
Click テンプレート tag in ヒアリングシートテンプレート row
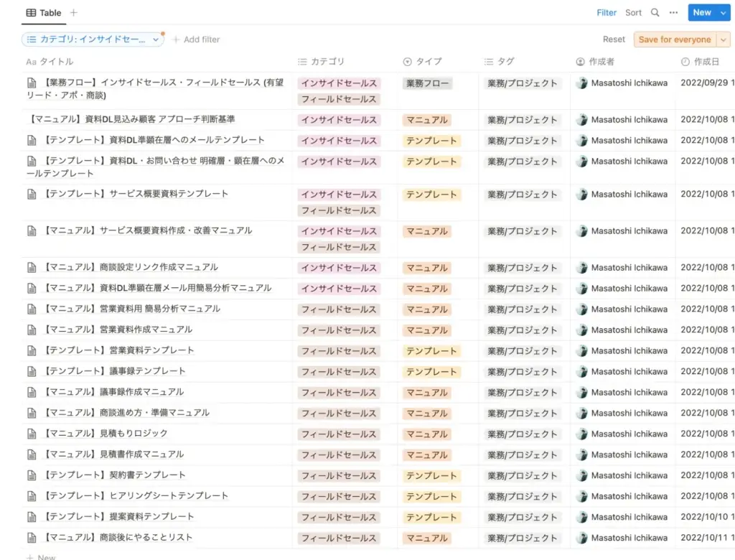point(431,496)
